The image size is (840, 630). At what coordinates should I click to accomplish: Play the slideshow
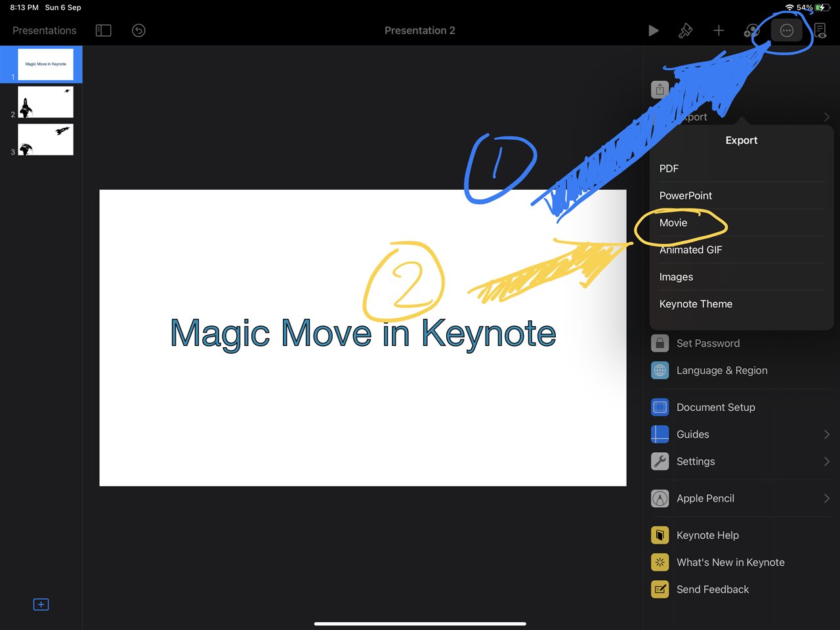tap(653, 30)
